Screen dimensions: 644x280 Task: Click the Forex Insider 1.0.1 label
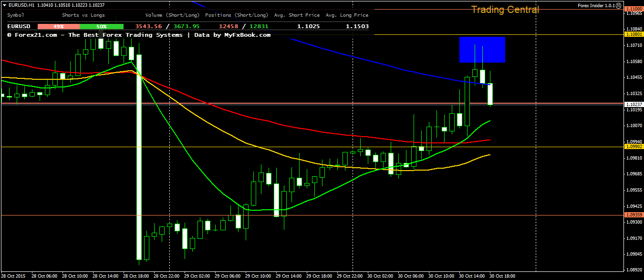click(596, 6)
